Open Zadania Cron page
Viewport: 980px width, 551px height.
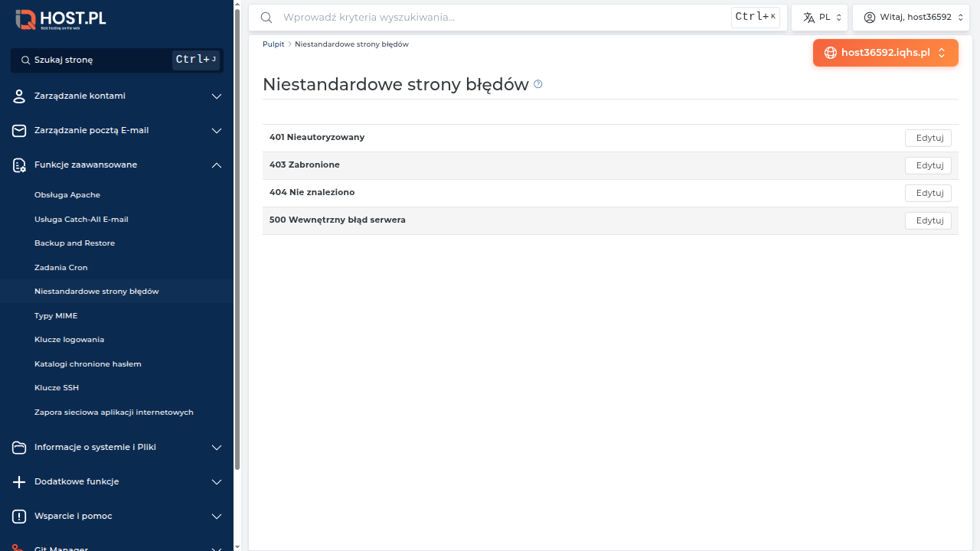61,268
